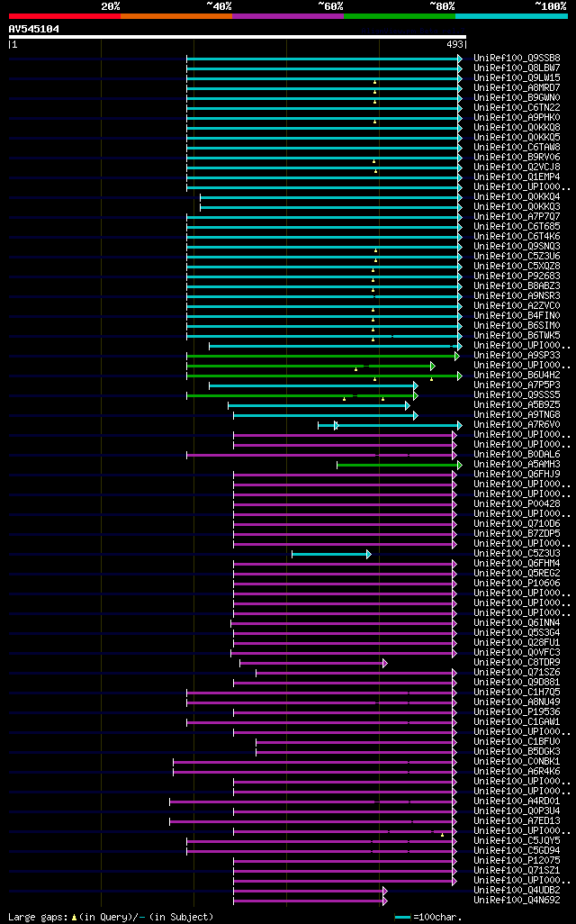The width and height of the screenshot is (576, 924).
Task: Open hit UniRef100_A8MRD7
Action: click(x=517, y=87)
